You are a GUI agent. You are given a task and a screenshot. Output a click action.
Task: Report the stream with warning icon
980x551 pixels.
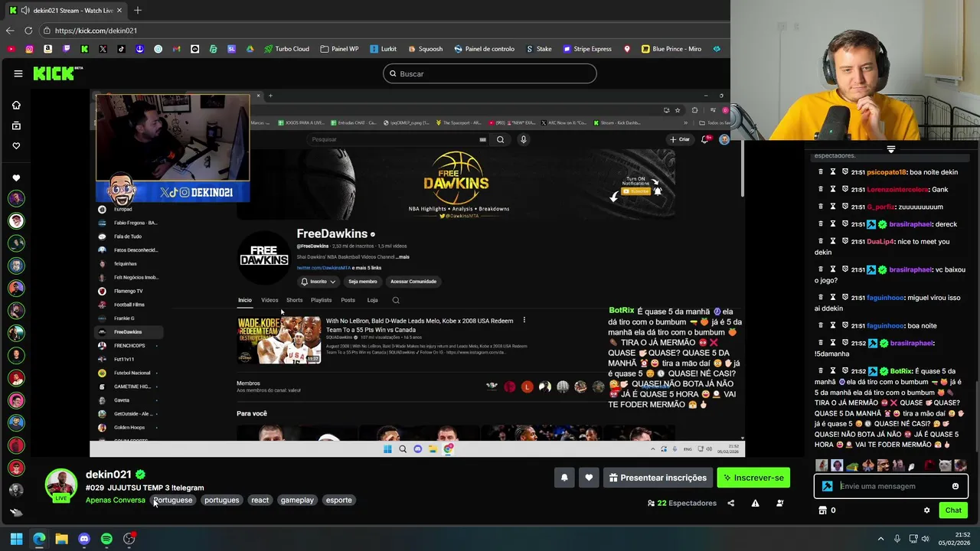tap(755, 503)
